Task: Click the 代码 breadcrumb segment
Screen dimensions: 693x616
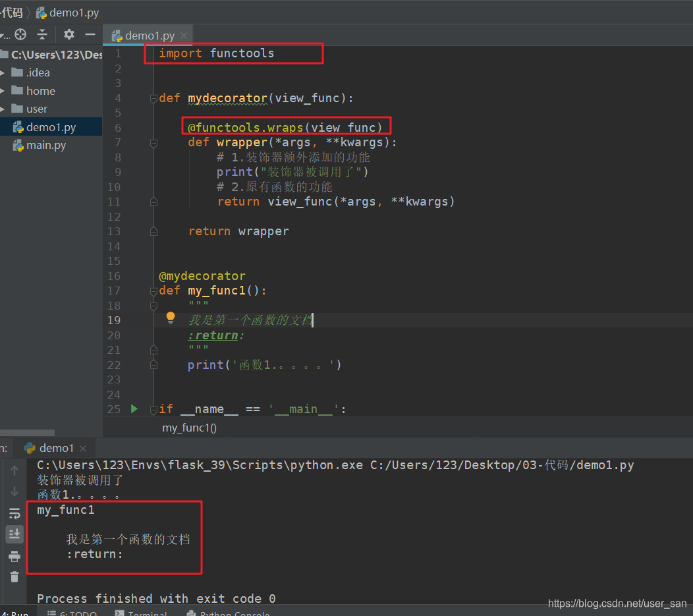Action: tap(11, 13)
